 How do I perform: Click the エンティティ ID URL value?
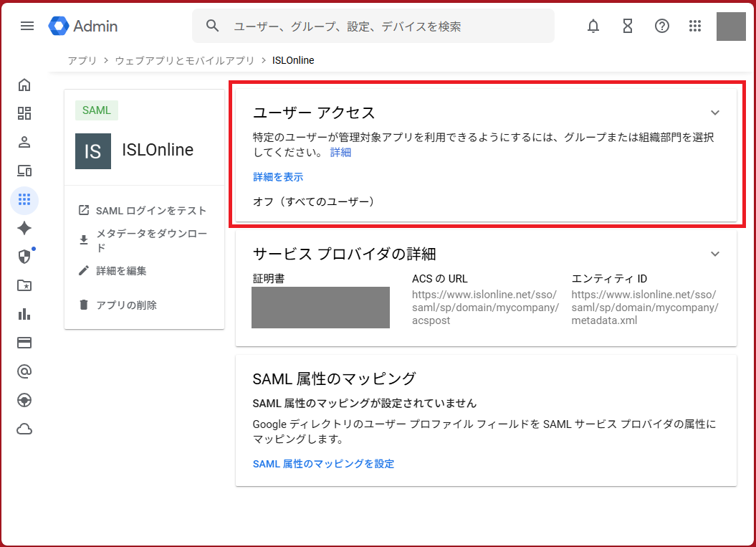[x=645, y=308]
